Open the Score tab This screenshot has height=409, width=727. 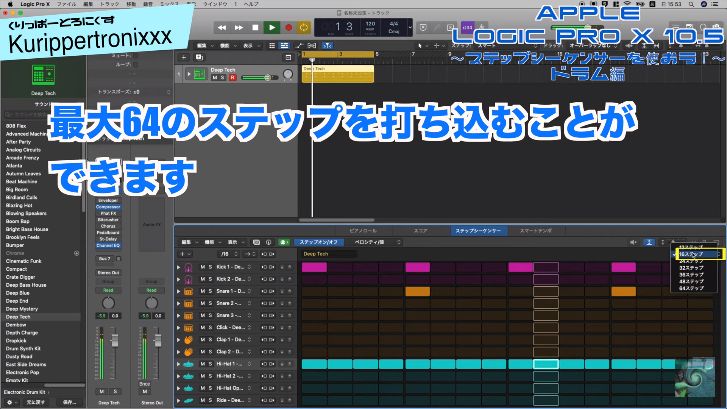tap(421, 230)
